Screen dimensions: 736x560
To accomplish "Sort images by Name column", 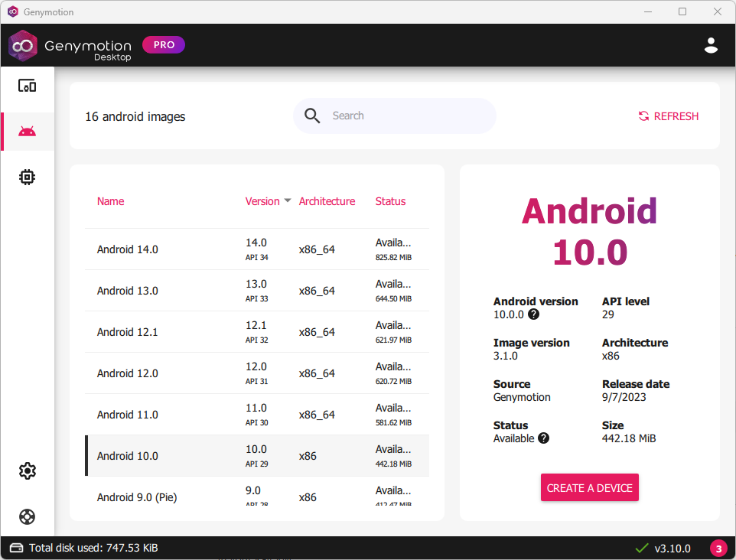I will click(x=111, y=201).
